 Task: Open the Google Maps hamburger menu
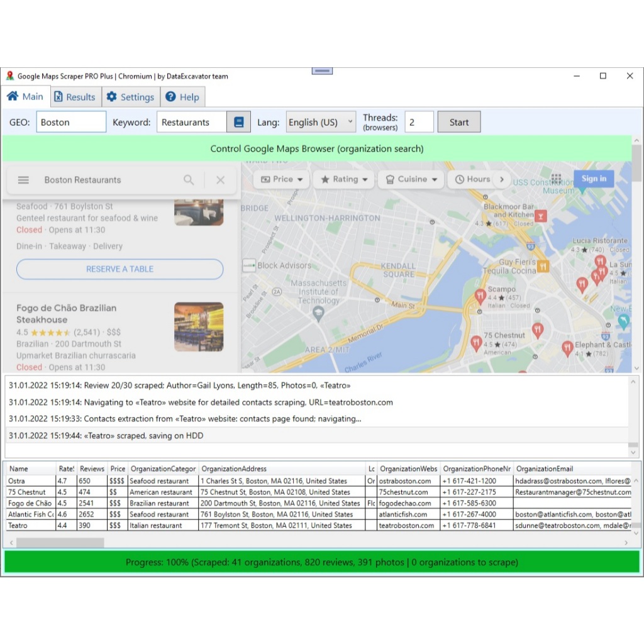point(23,180)
